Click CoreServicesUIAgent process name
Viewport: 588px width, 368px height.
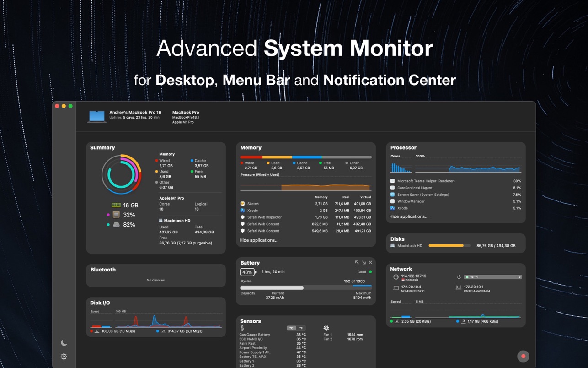point(415,188)
